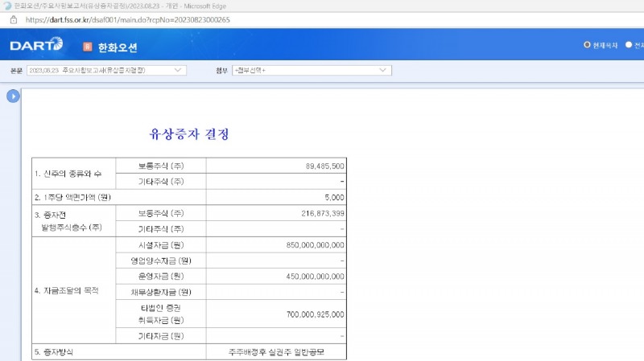Click the lock icon in the address bar
644x361 pixels.
point(14,19)
